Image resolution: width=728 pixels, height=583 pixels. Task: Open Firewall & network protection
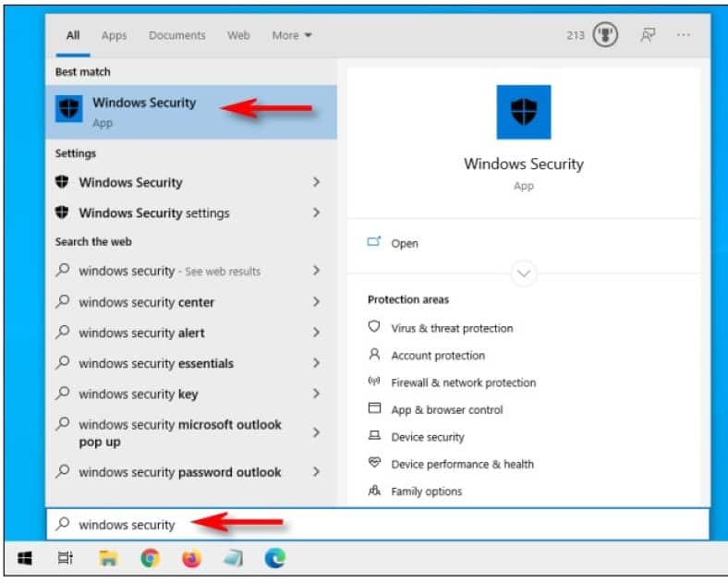464,383
